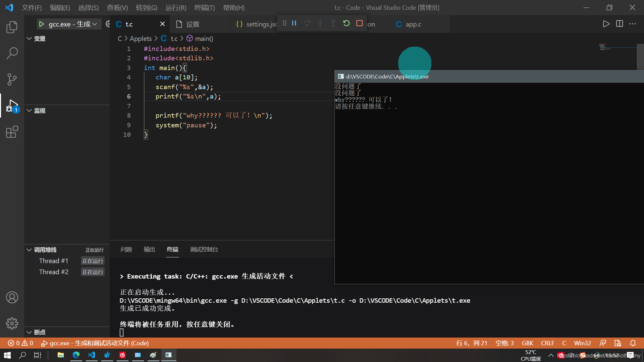Viewport: 644px width, 362px height.
Task: Pause the debugging session
Action: (x=294, y=23)
